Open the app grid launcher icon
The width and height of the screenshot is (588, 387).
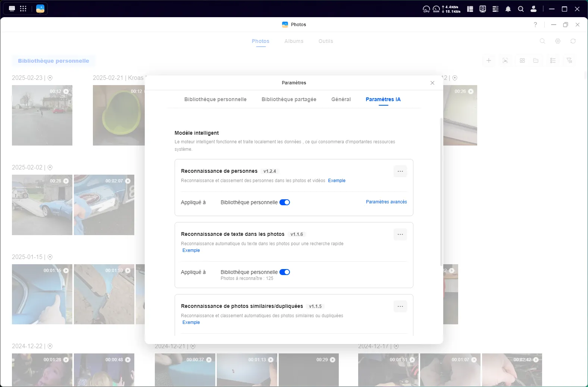click(23, 9)
